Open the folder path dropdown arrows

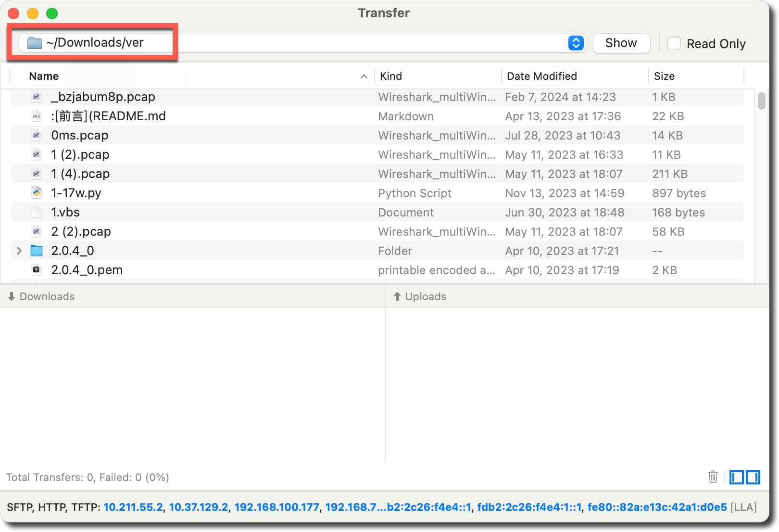click(576, 43)
